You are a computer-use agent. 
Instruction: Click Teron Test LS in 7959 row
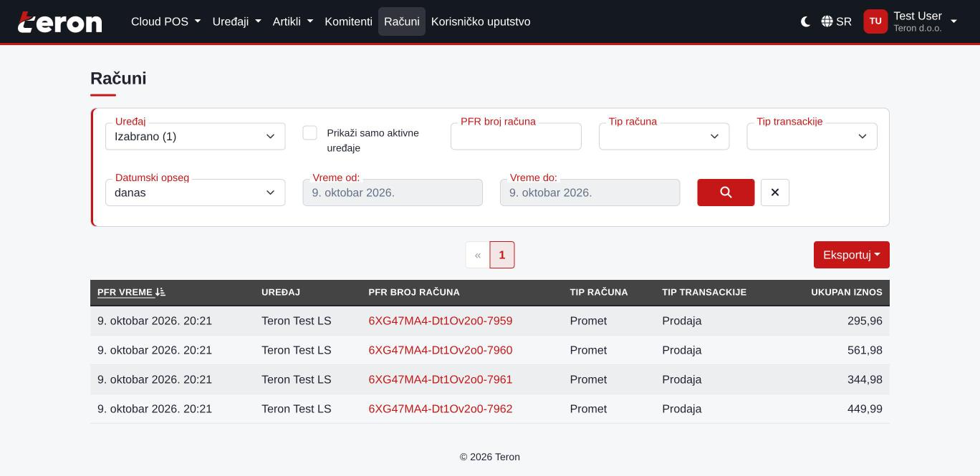coord(297,321)
